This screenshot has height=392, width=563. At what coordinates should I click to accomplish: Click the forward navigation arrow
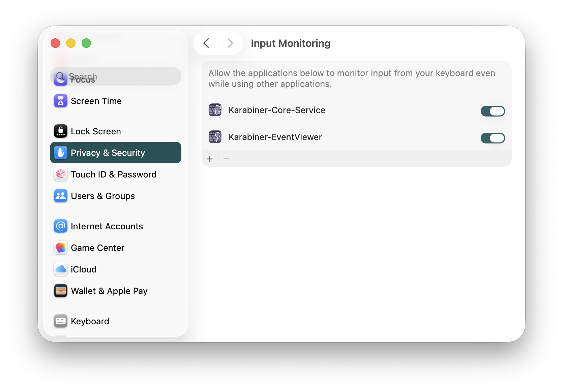(x=230, y=43)
